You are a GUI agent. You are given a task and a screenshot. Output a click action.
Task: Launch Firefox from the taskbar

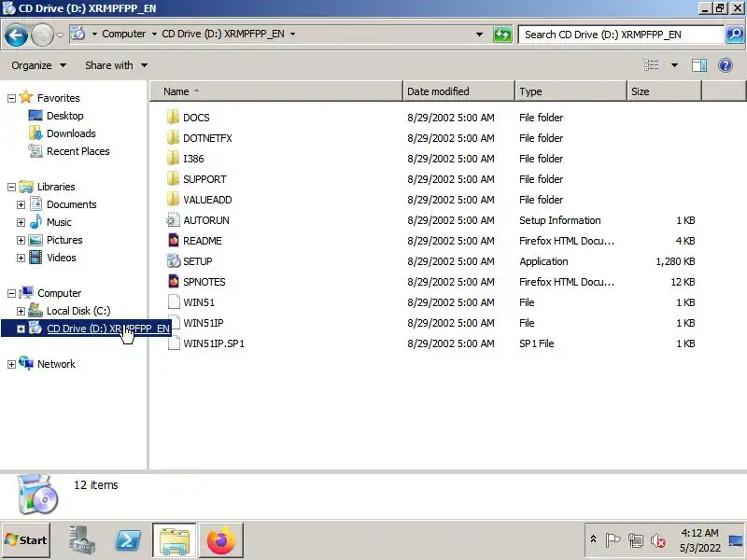(x=221, y=540)
